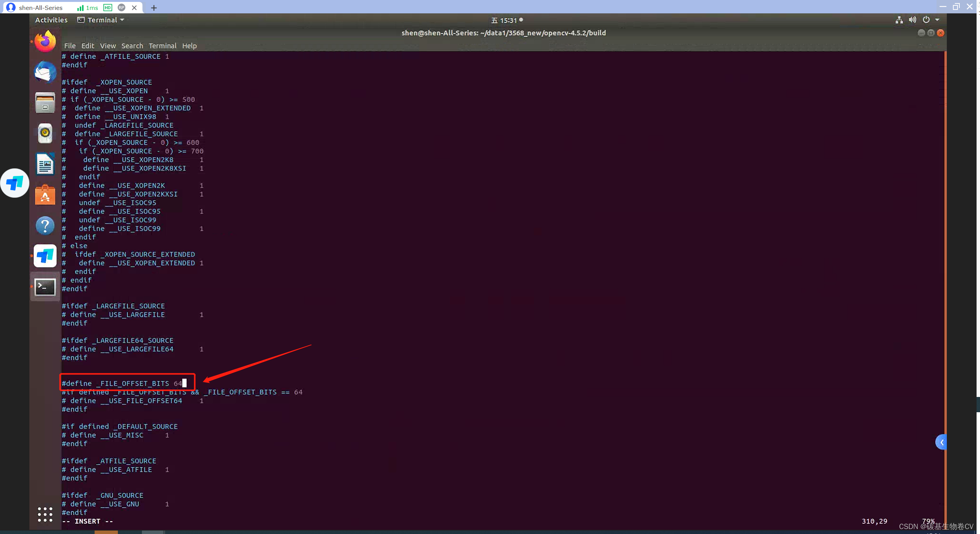Click '# define __USE_LARGEFILE64' line
The height and width of the screenshot is (534, 980).
pyautogui.click(x=132, y=349)
